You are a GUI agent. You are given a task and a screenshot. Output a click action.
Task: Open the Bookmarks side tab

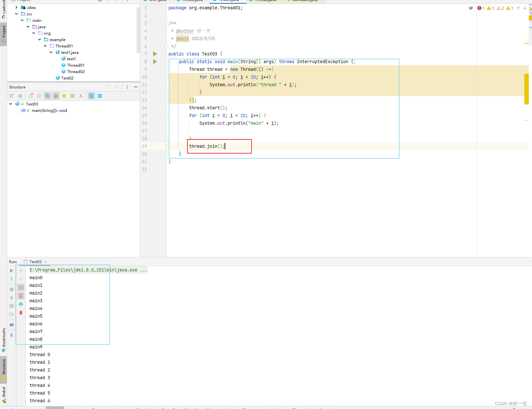(x=4, y=340)
